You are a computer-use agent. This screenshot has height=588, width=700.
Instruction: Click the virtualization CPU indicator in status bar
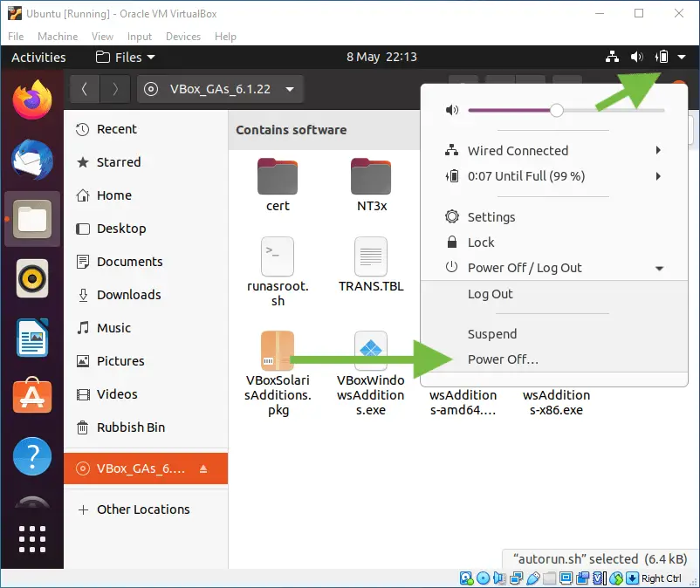(600, 578)
